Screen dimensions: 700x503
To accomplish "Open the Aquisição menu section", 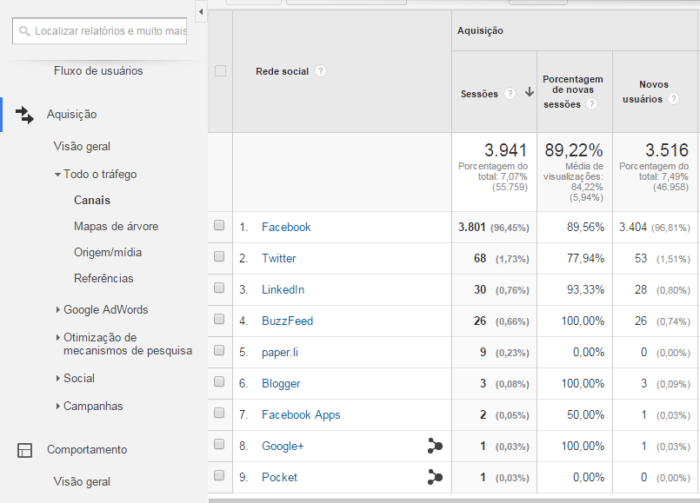I will (72, 114).
